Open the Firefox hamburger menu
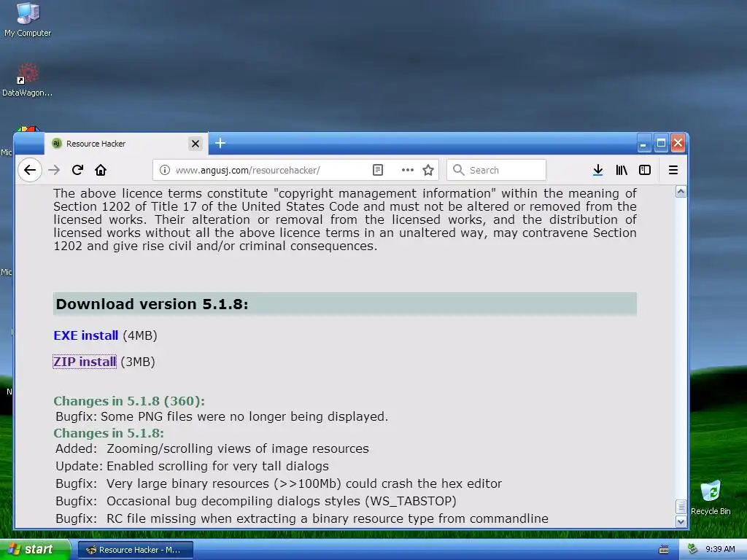The image size is (747, 560). [673, 170]
